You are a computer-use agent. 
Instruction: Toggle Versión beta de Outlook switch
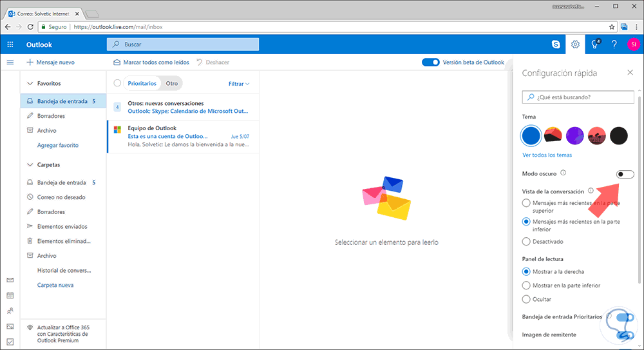point(430,63)
